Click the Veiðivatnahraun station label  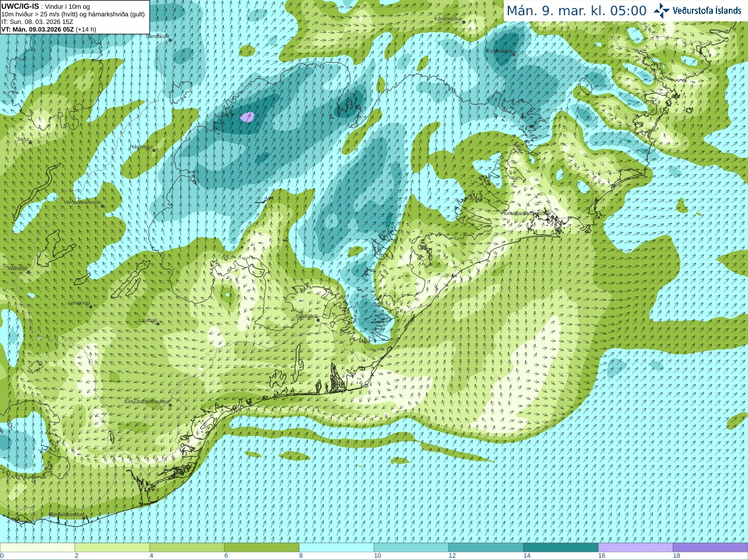(82, 202)
